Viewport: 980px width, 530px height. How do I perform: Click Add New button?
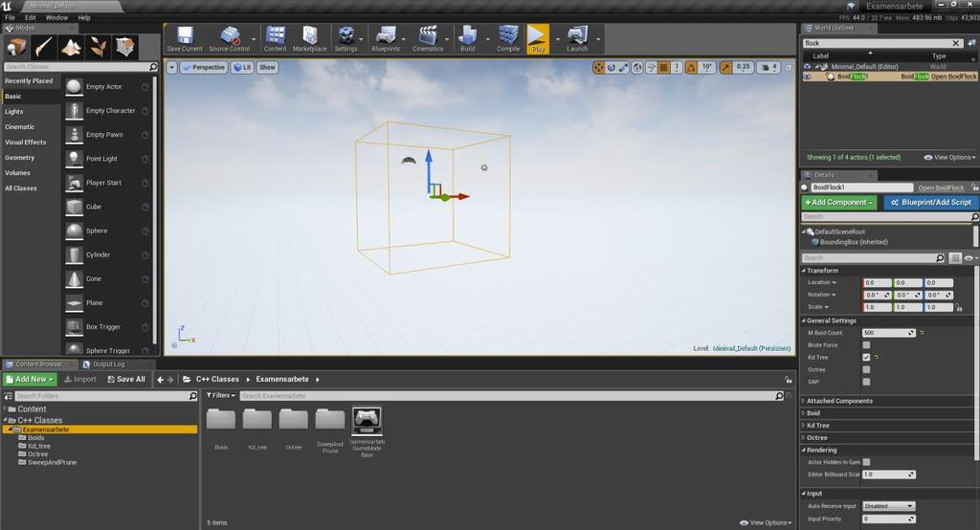30,380
